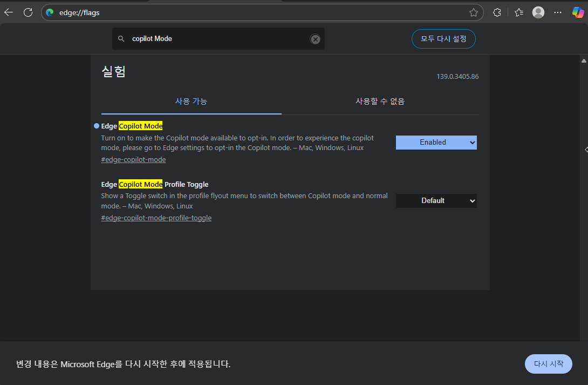Click the 다시 시작 restart button

click(548, 363)
